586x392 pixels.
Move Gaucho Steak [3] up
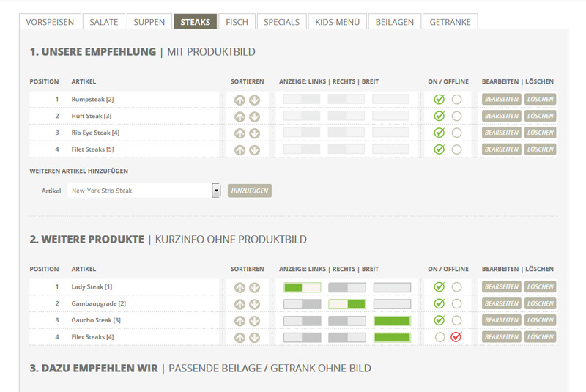click(x=240, y=321)
